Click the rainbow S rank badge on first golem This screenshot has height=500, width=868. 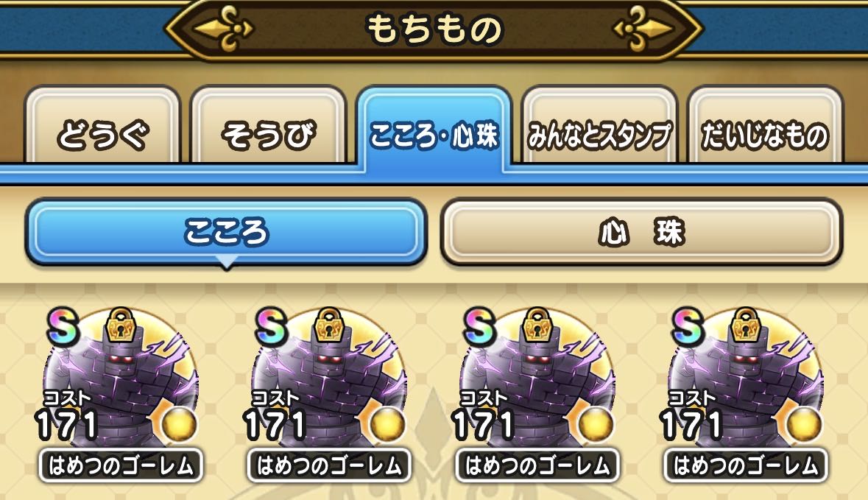click(63, 327)
